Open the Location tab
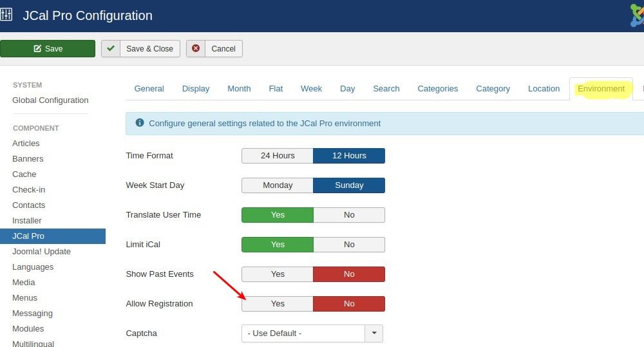This screenshot has height=347, width=644. coord(544,89)
